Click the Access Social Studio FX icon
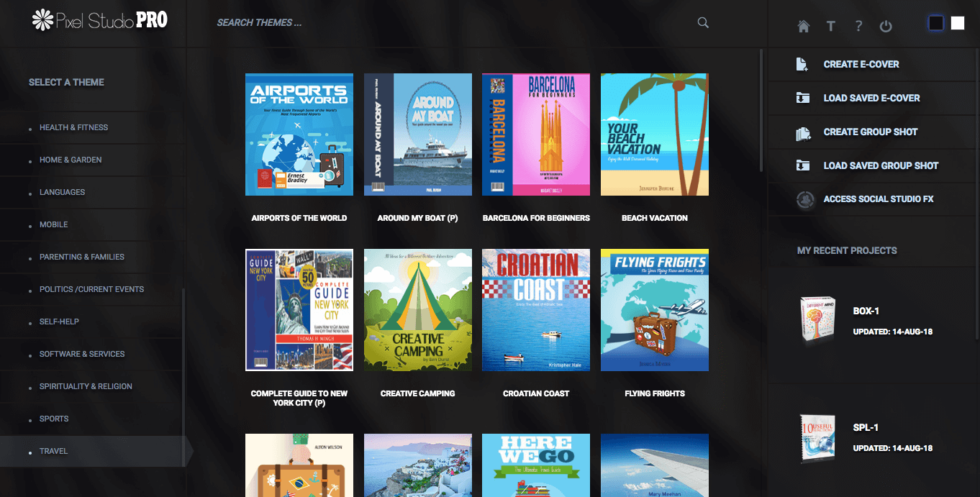This screenshot has height=497, width=980. pos(805,199)
